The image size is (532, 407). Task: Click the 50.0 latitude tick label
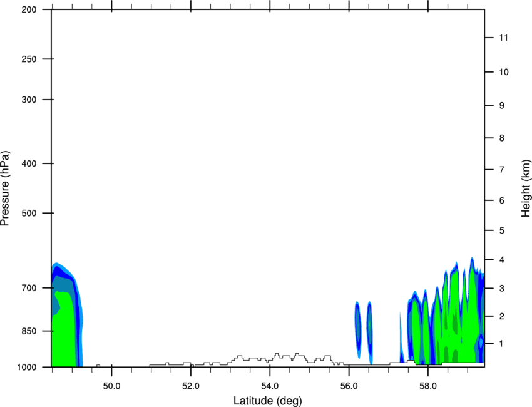pyautogui.click(x=111, y=386)
